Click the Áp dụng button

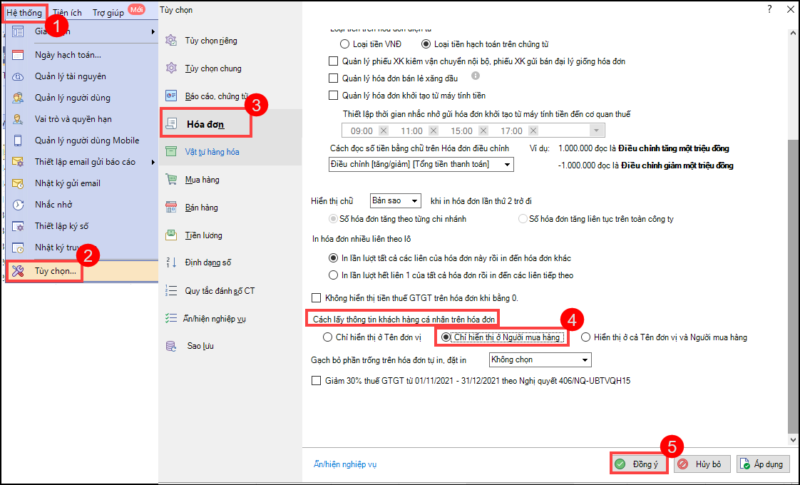click(763, 464)
